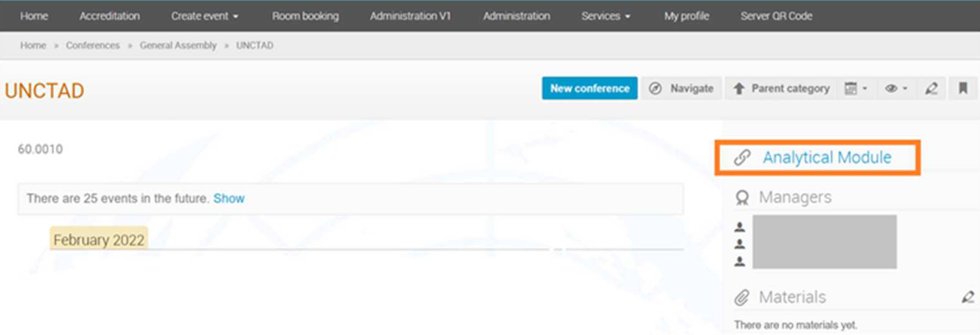Open the Administration menu item

(517, 16)
